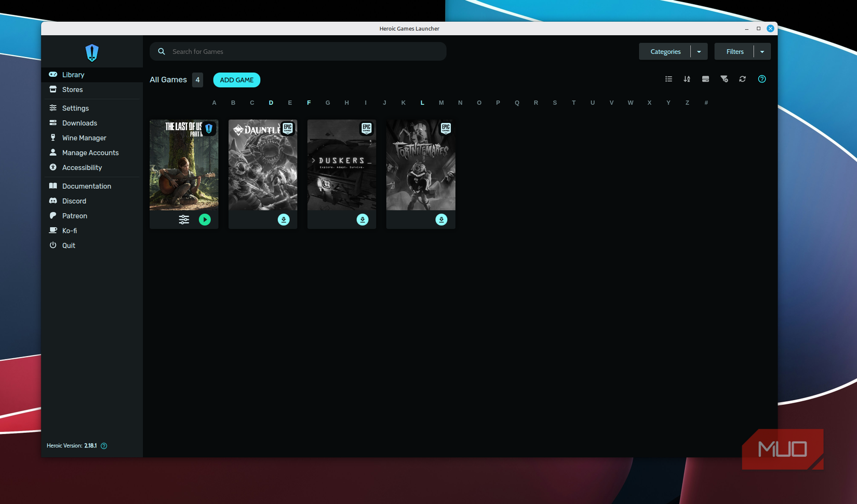Filter games by letter F

click(x=309, y=103)
